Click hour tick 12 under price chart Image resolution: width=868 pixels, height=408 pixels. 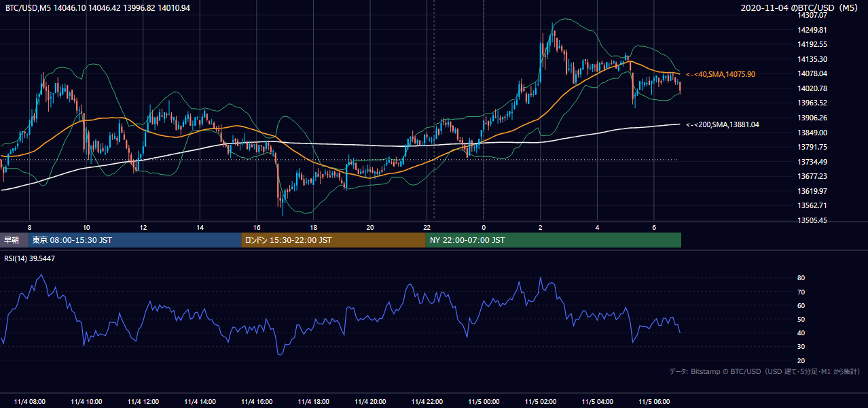point(143,227)
